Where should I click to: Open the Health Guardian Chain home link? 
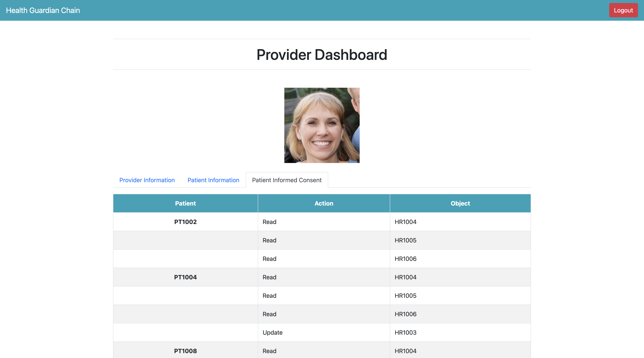point(43,10)
